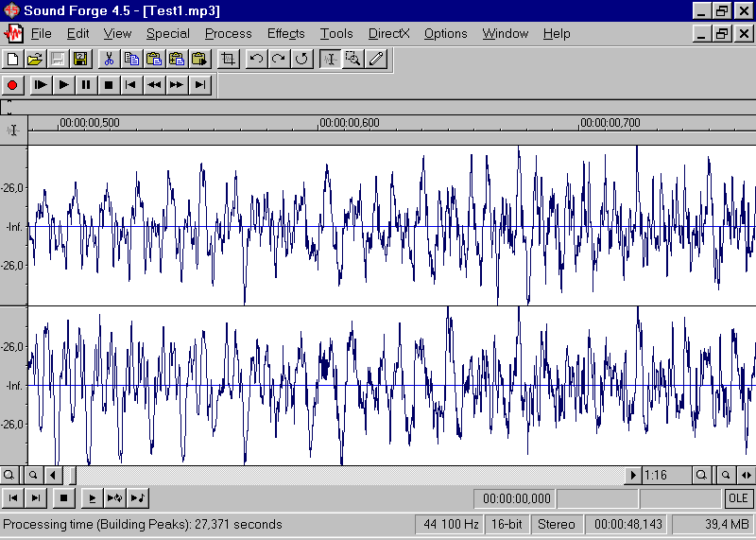The width and height of the screenshot is (756, 540).
Task: Open the Effects menu
Action: (285, 33)
